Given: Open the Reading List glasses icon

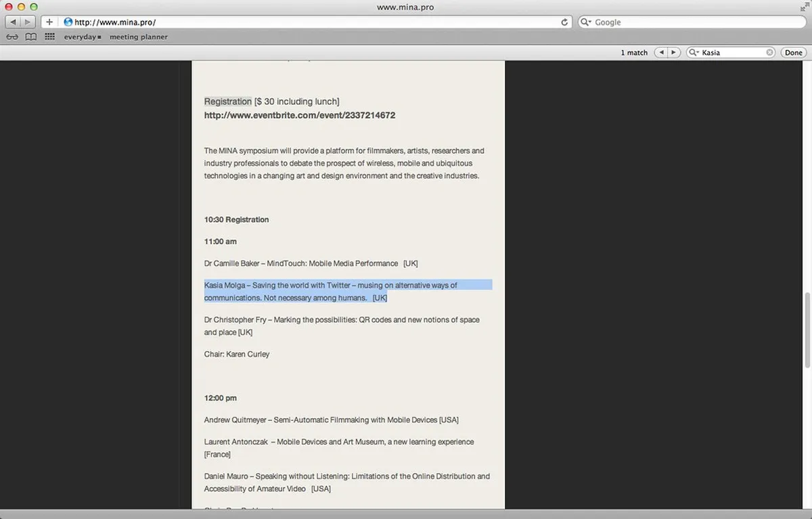Looking at the screenshot, I should tap(12, 37).
